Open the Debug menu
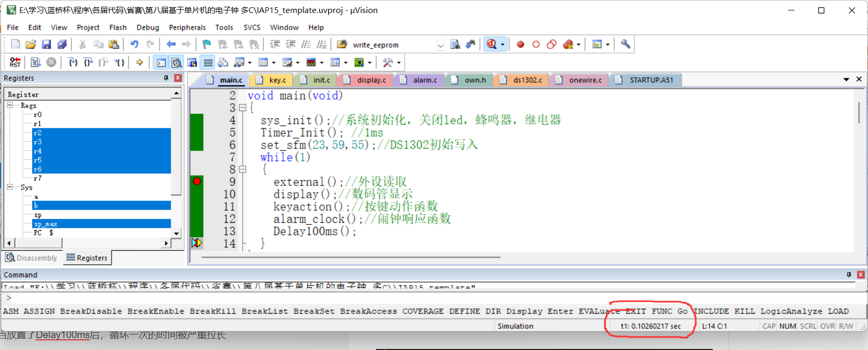Screen dimensions: 868x350 148,28
